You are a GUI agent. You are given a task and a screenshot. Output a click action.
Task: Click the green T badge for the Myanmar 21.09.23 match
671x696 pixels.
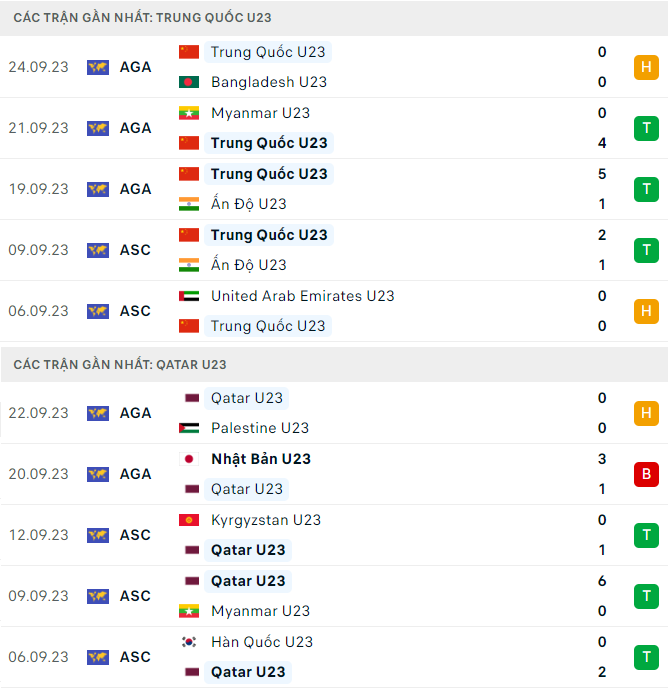click(646, 128)
